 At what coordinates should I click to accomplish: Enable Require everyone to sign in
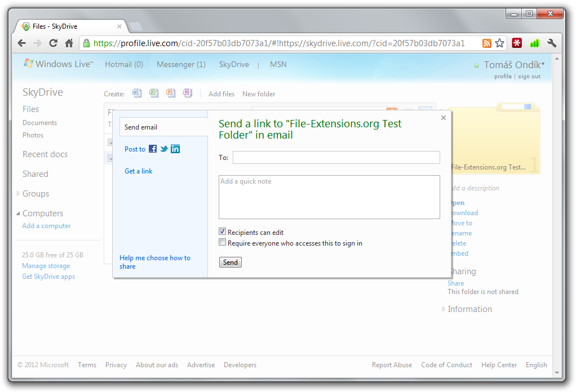222,242
